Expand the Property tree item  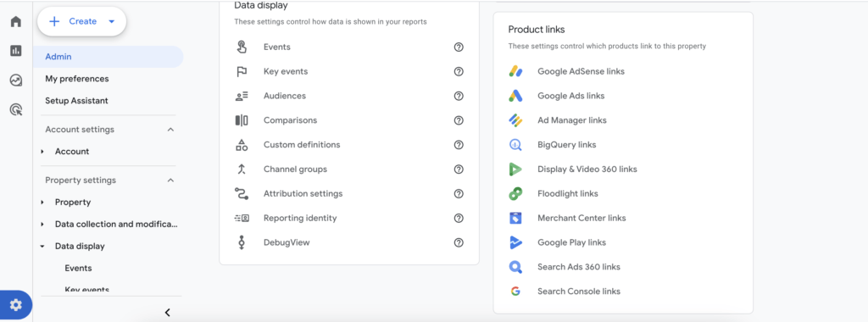click(42, 203)
